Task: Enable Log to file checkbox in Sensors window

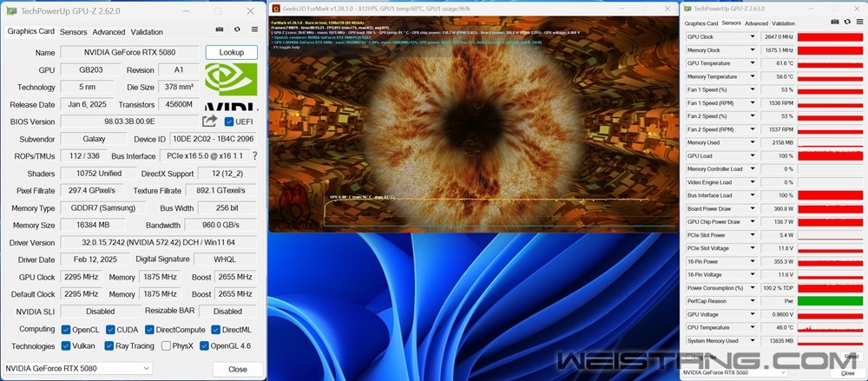Action: (x=689, y=358)
